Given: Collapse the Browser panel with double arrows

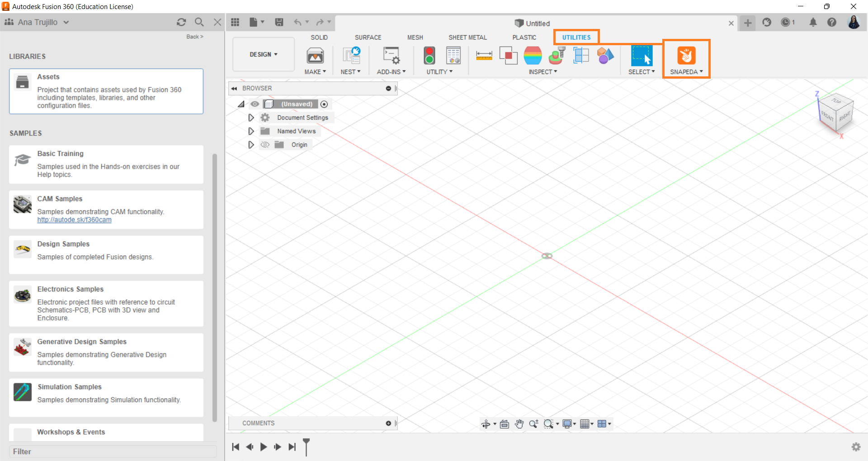Looking at the screenshot, I should pos(234,88).
